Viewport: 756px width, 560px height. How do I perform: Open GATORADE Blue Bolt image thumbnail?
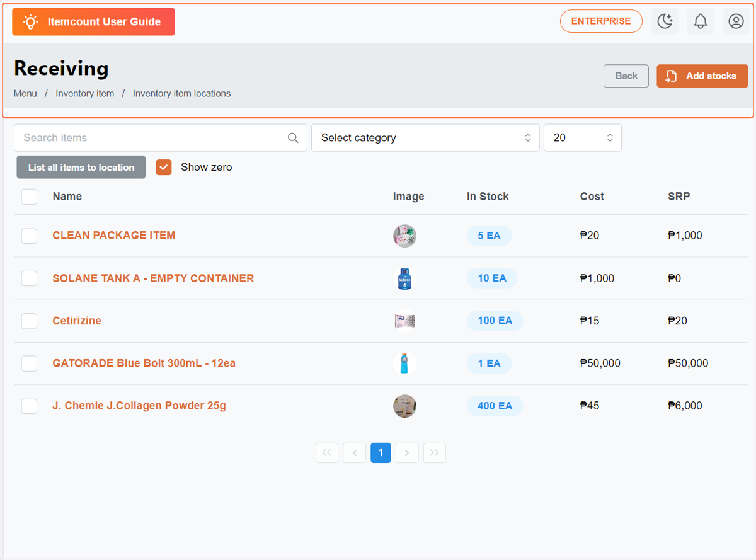[404, 363]
